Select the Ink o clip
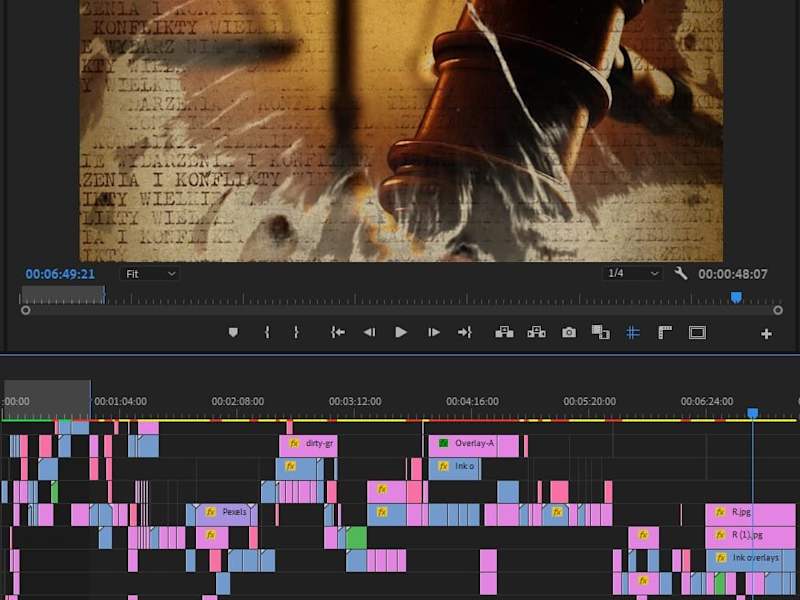 [x=455, y=469]
